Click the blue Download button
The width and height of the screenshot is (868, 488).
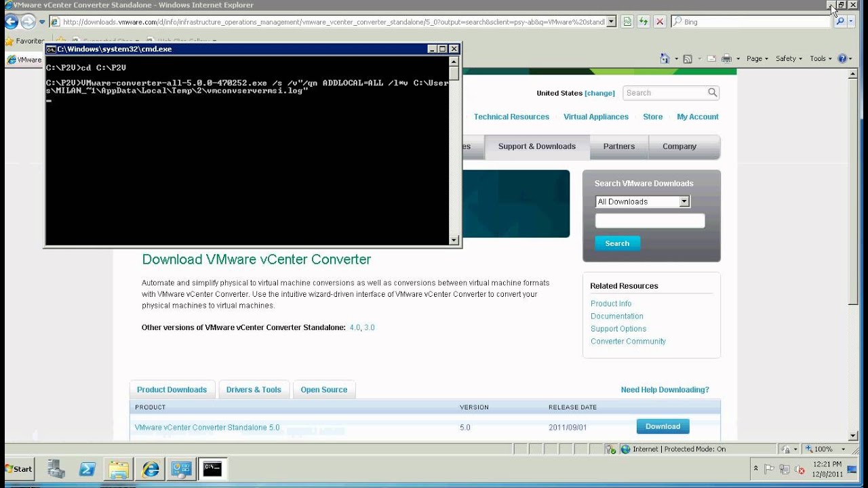pyautogui.click(x=663, y=426)
